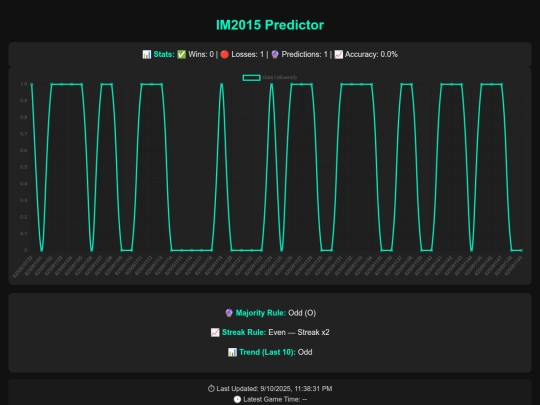Click the clock icon beside Latest Game Time
The width and height of the screenshot is (540, 405).
coord(237,399)
